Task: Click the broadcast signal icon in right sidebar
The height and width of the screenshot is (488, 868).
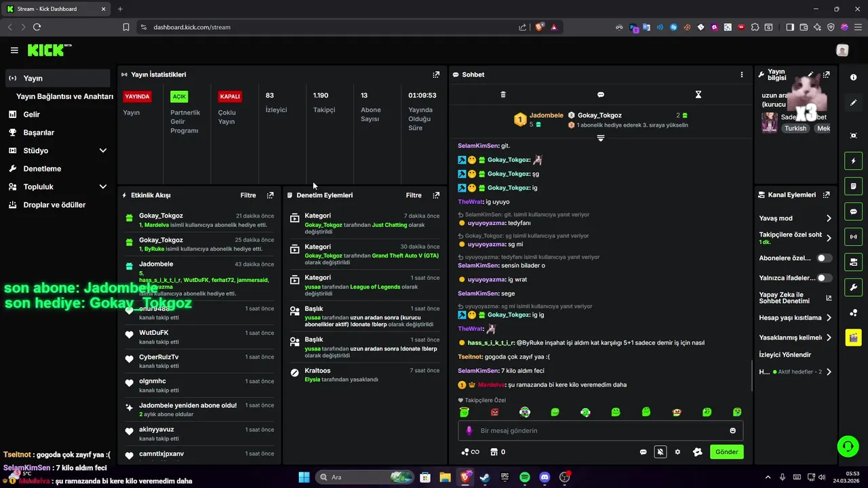Action: click(853, 237)
